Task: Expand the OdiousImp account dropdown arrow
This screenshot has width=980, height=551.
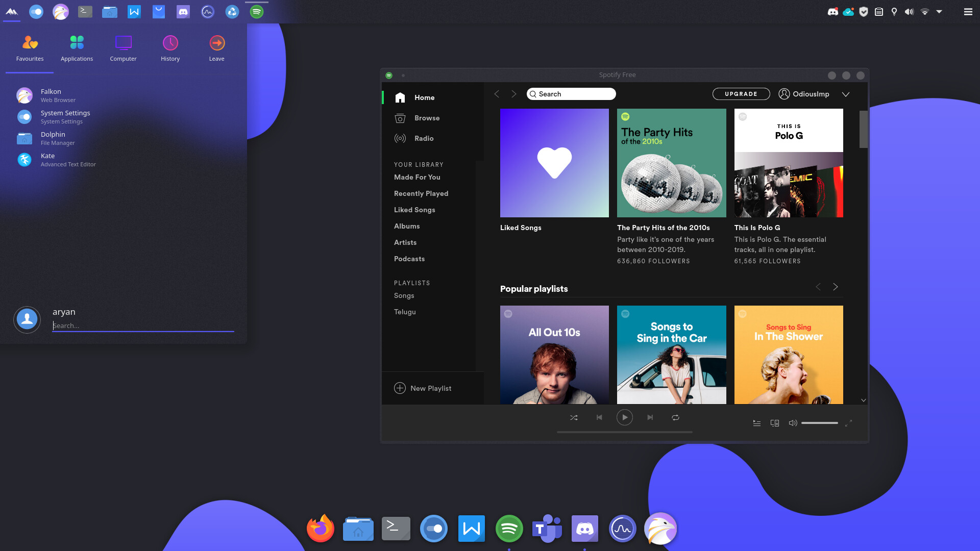Action: [846, 94]
